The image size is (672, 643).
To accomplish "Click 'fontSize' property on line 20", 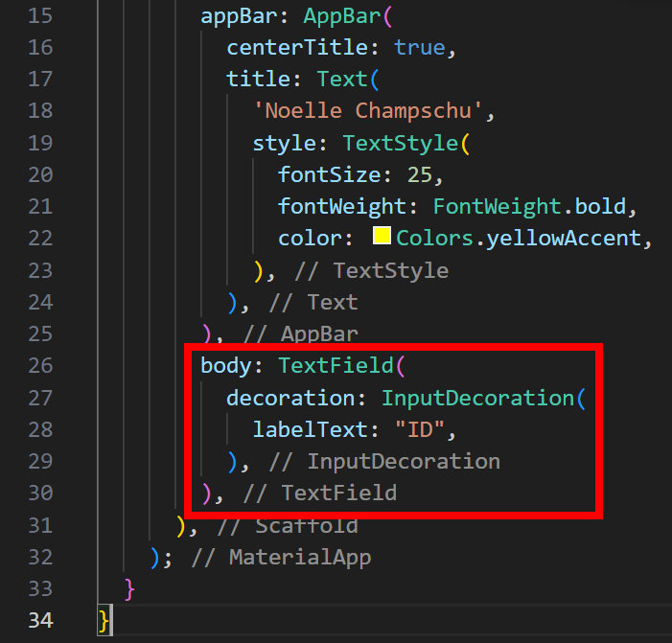I will [x=329, y=175].
